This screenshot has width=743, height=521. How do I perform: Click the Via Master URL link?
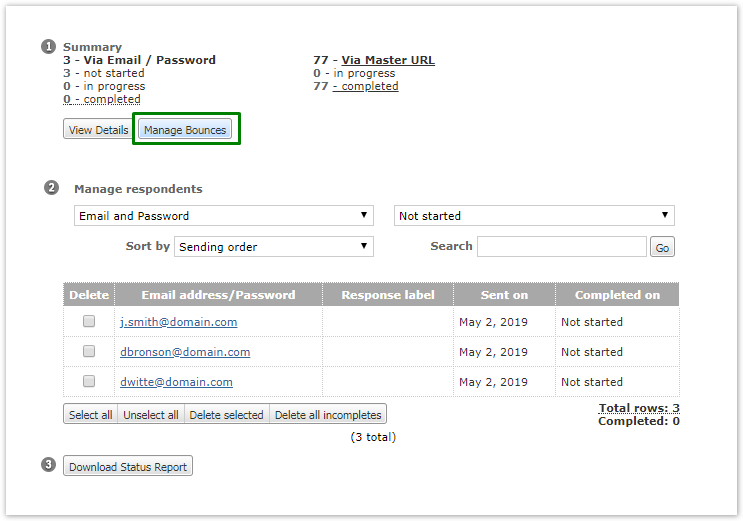pyautogui.click(x=388, y=60)
